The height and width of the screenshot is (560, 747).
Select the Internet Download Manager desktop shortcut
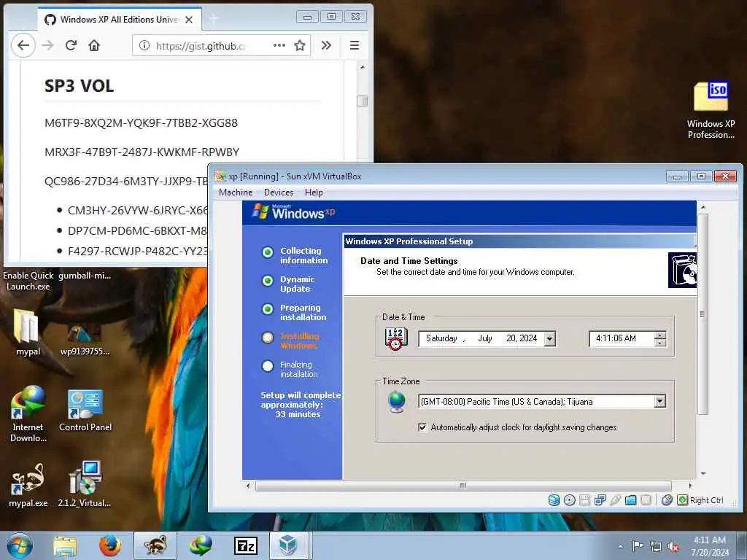coord(28,414)
